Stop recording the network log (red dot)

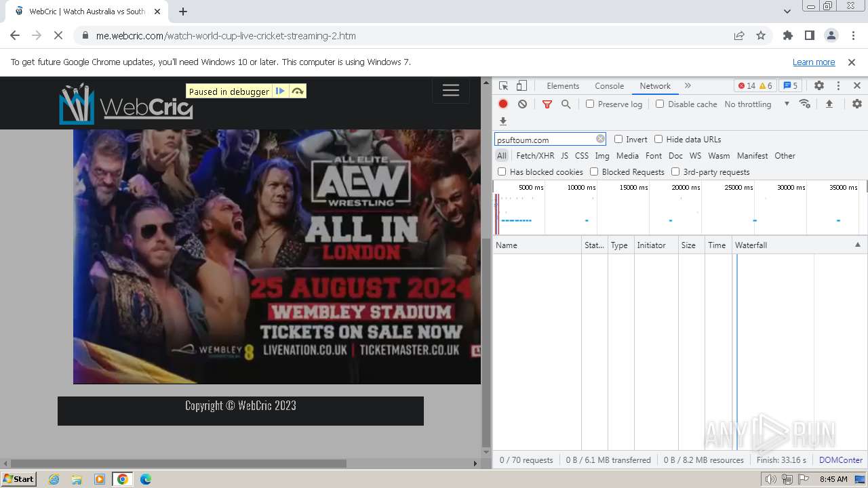point(503,104)
